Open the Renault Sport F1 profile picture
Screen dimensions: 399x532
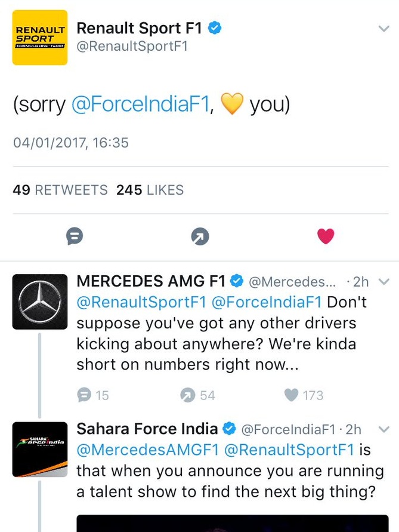tap(40, 38)
